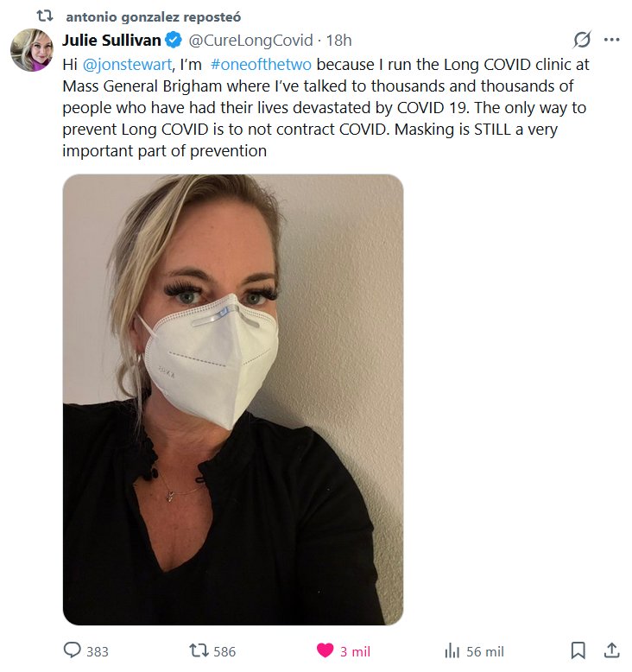Open the @jonstewart mention link
The height and width of the screenshot is (672, 632).
pyautogui.click(x=127, y=64)
